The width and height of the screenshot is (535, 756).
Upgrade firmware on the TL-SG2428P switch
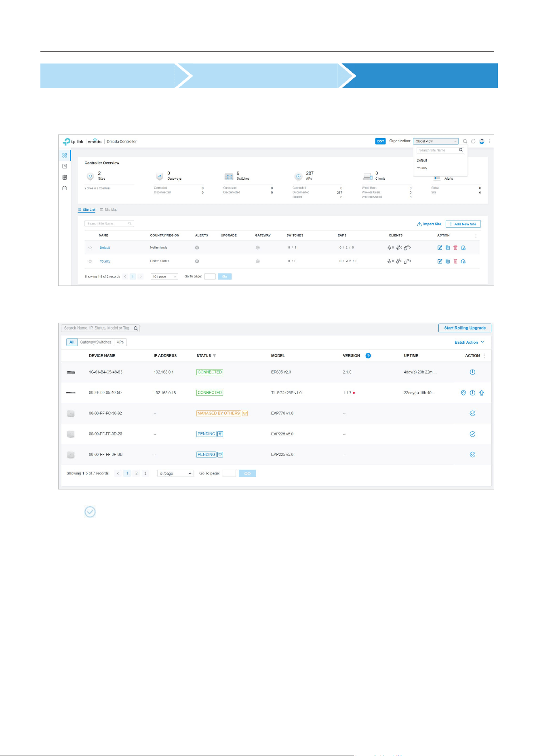point(482,393)
